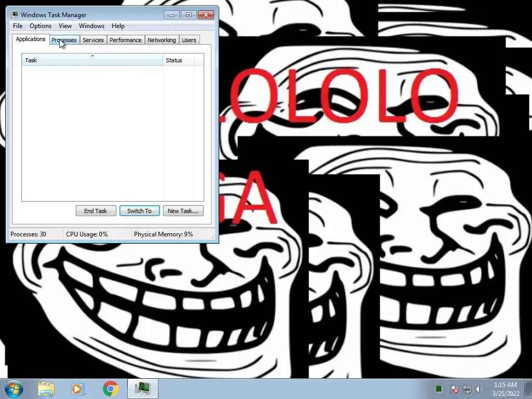Open the Windows Start menu
Image resolution: width=532 pixels, height=399 pixels.
click(14, 389)
